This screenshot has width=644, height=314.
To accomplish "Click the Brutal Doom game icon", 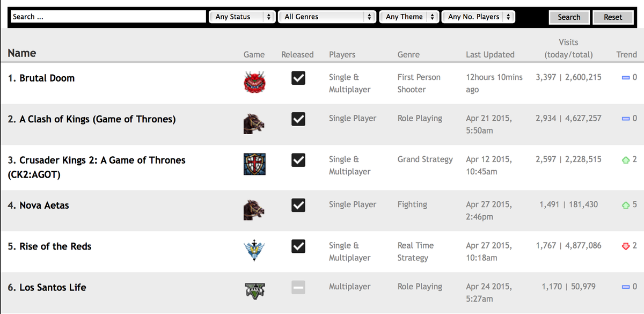I will (x=254, y=82).
